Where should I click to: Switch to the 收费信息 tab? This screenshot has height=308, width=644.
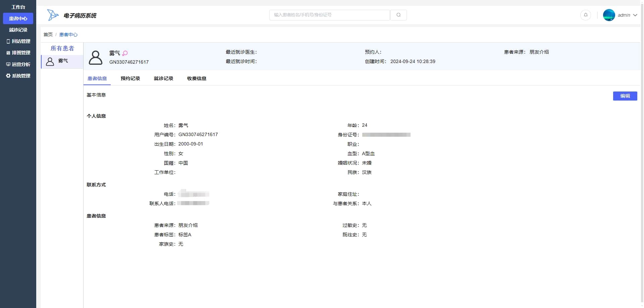click(x=197, y=78)
